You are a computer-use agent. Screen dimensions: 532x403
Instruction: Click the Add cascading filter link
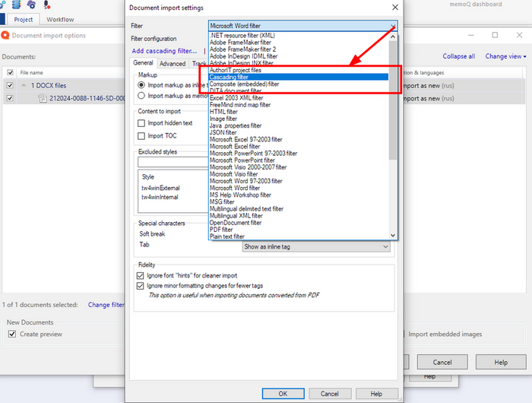tap(164, 51)
